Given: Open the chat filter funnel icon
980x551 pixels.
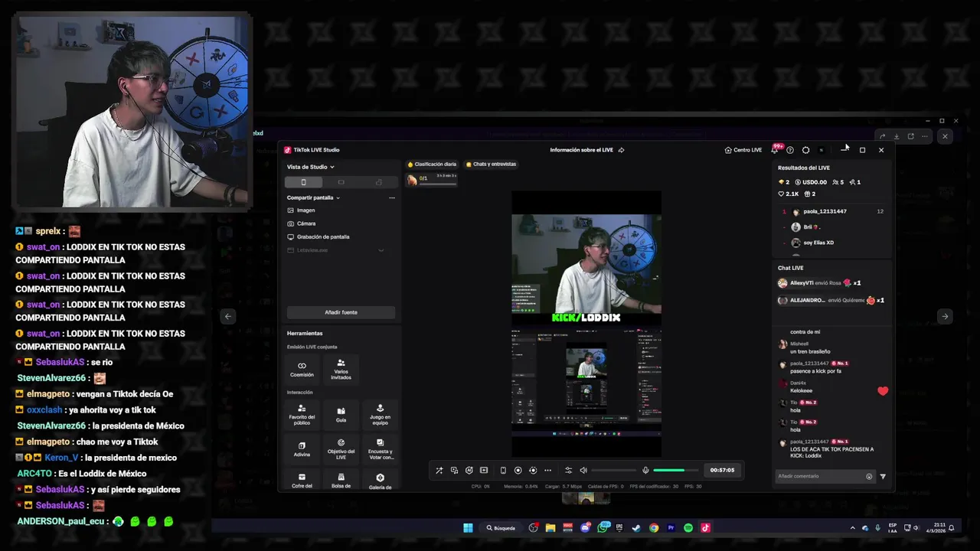Looking at the screenshot, I should click(x=883, y=476).
